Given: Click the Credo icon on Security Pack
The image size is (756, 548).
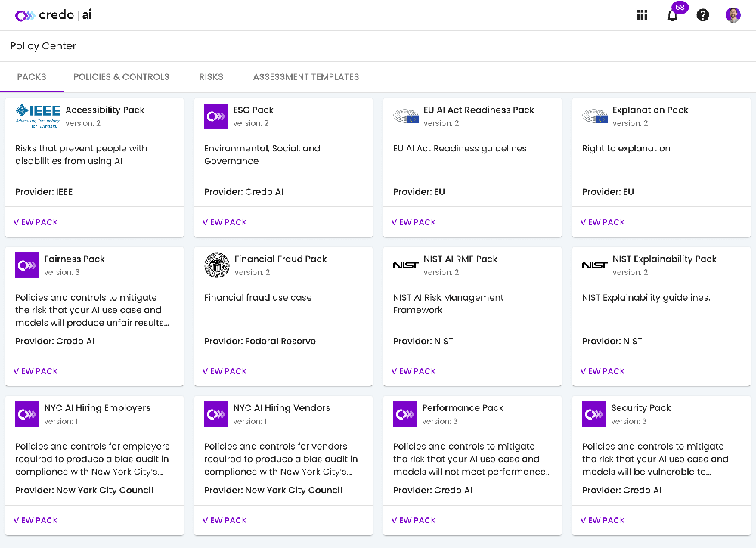Looking at the screenshot, I should click(x=594, y=414).
